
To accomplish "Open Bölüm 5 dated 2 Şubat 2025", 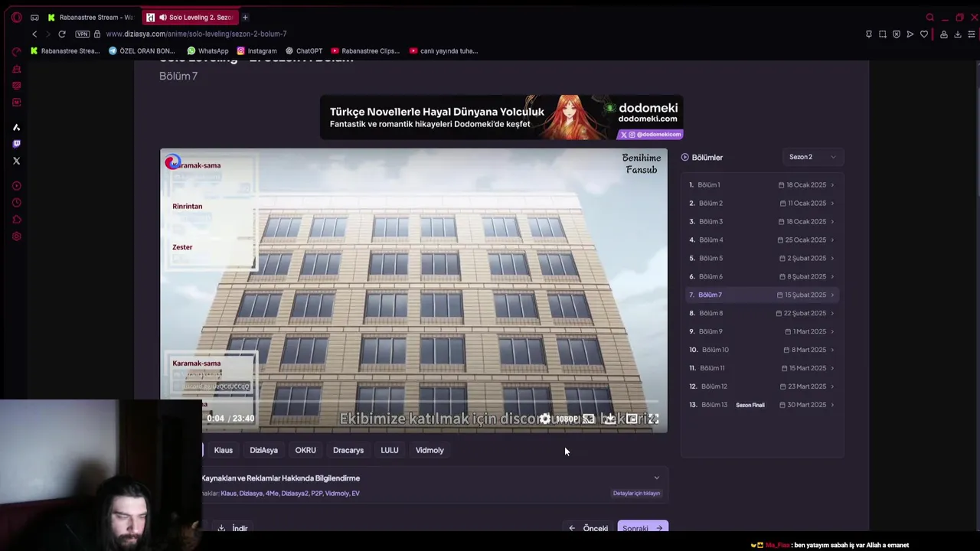I will tap(761, 258).
